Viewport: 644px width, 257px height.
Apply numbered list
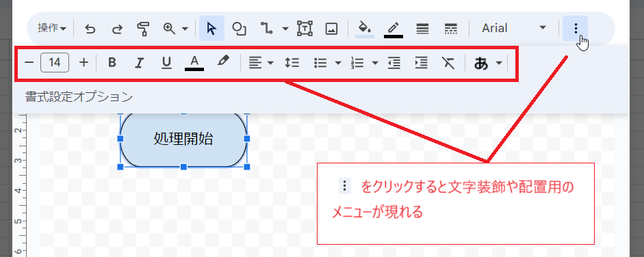pyautogui.click(x=358, y=63)
